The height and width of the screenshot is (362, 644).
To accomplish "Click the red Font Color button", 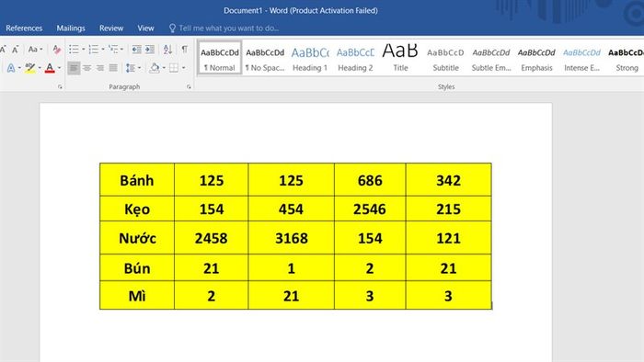I will coord(50,68).
